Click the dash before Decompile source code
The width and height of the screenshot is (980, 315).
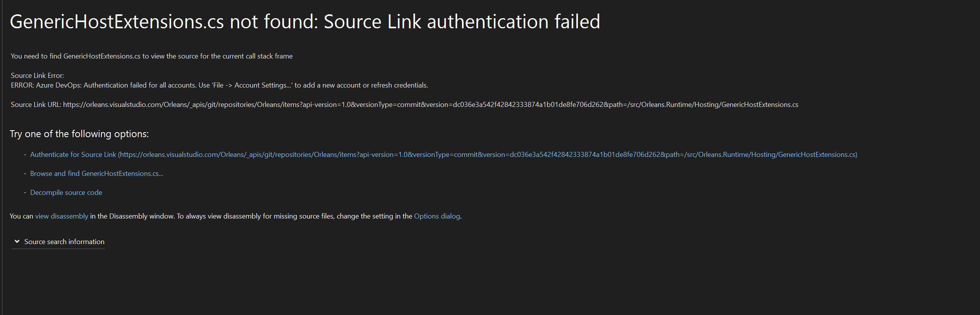click(x=26, y=192)
